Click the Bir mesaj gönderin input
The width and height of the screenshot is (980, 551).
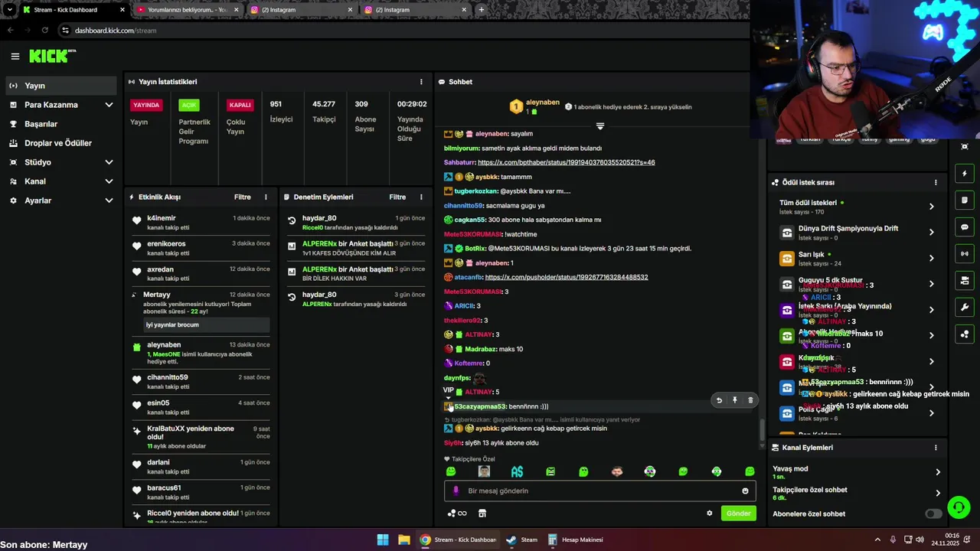point(600,491)
